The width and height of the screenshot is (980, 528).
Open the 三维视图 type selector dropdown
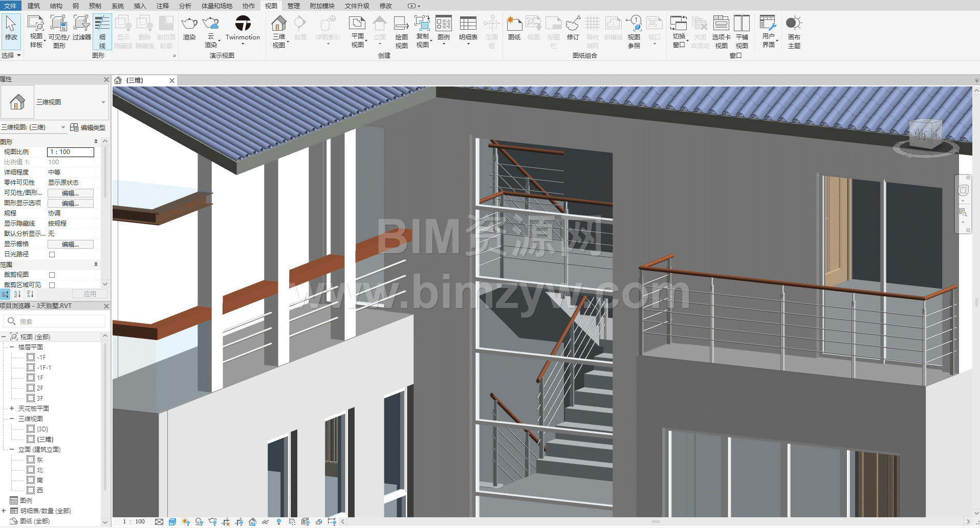(x=103, y=102)
